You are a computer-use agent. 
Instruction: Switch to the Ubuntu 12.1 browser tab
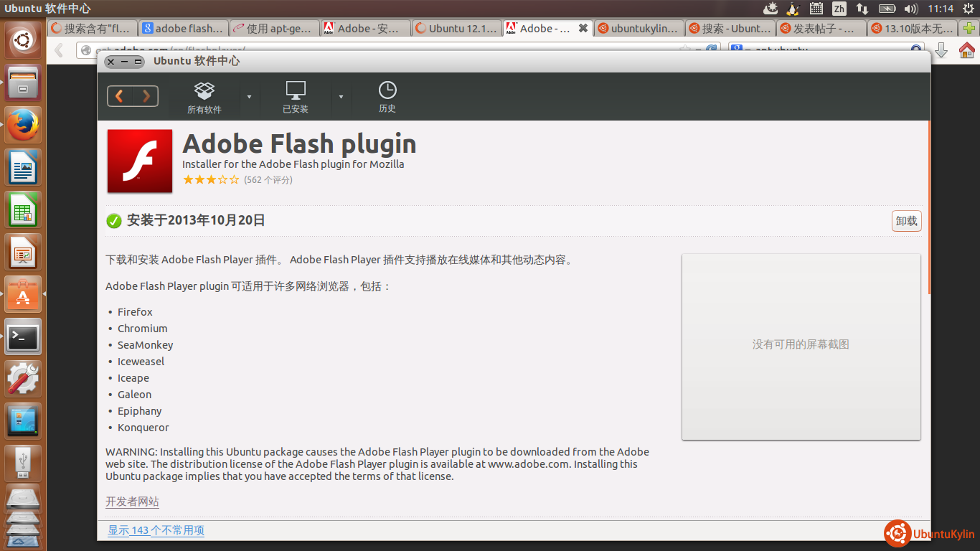[456, 29]
